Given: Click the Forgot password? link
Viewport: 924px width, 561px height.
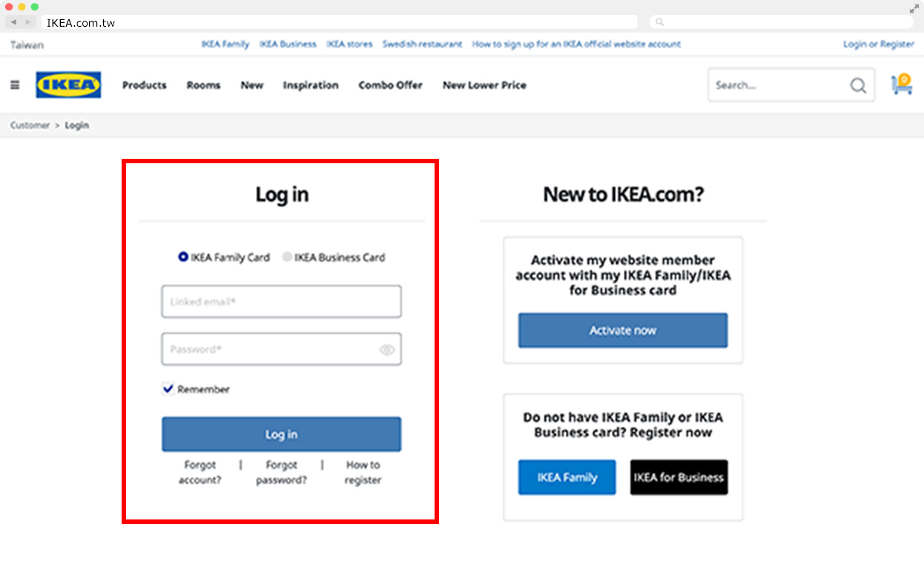Looking at the screenshot, I should click(281, 472).
